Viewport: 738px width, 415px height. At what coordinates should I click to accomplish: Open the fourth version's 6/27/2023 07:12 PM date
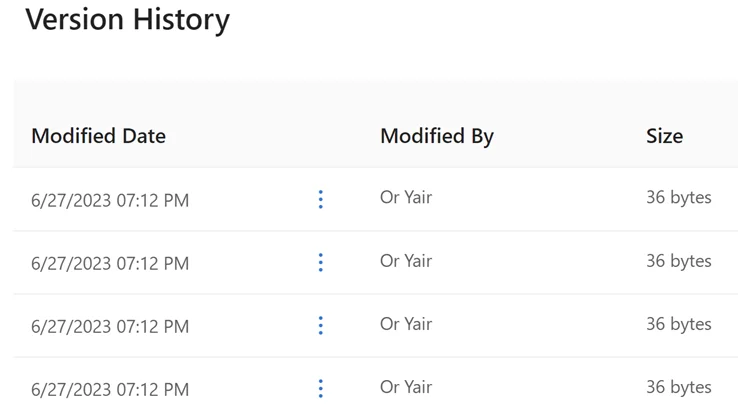click(x=110, y=389)
